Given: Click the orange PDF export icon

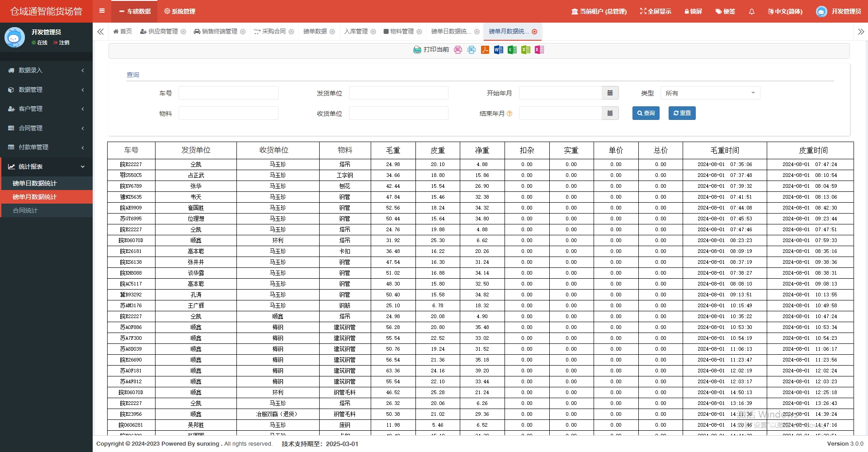Looking at the screenshot, I should point(485,50).
